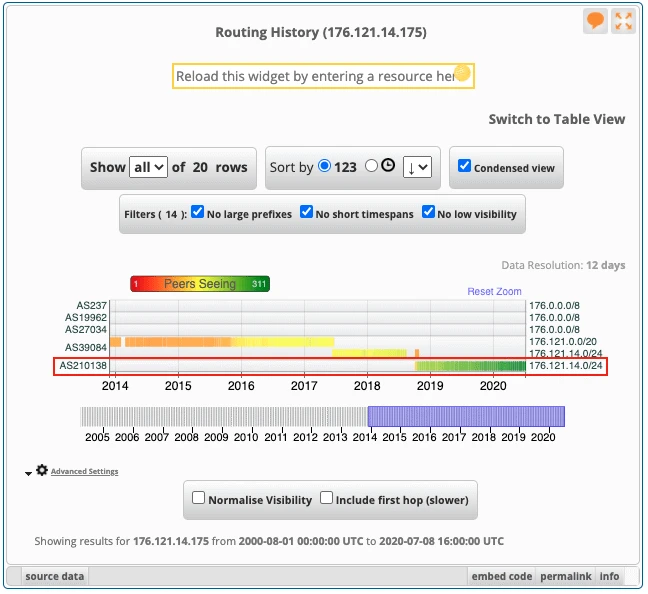Uncheck the No short timespans filter
This screenshot has width=648, height=594.
306,212
